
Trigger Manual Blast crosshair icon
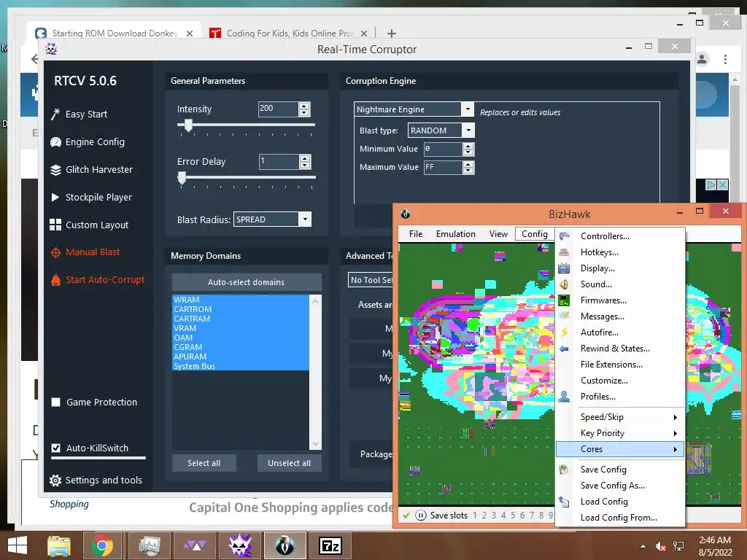[x=55, y=252]
